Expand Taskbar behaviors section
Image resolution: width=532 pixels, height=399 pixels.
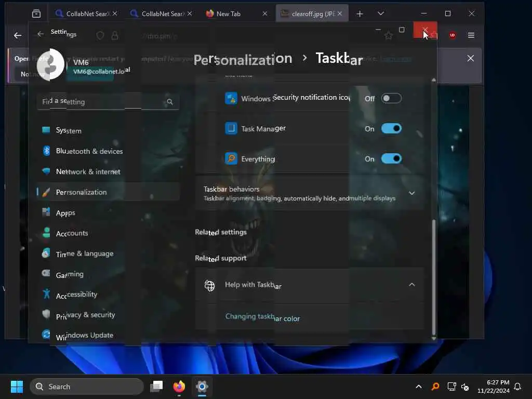coord(310,193)
